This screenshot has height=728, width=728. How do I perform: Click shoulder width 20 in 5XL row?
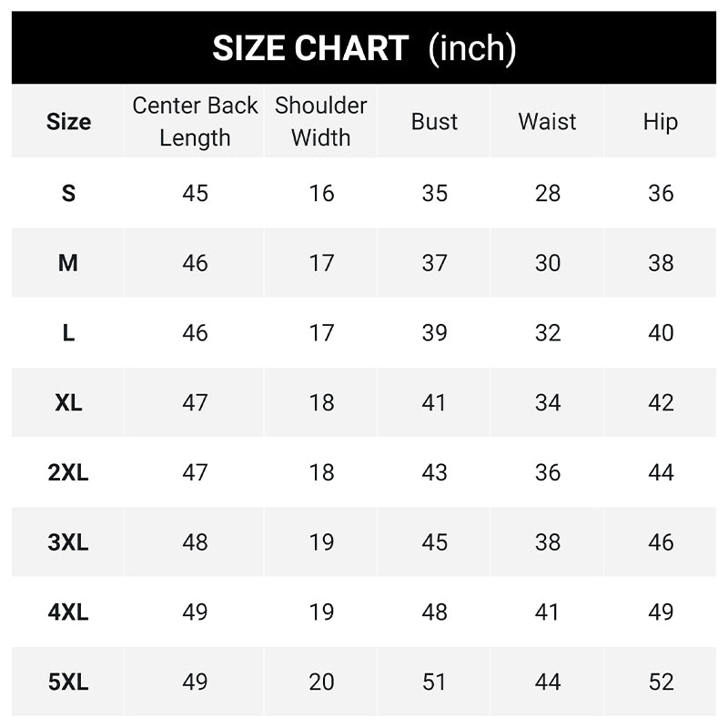click(x=321, y=682)
